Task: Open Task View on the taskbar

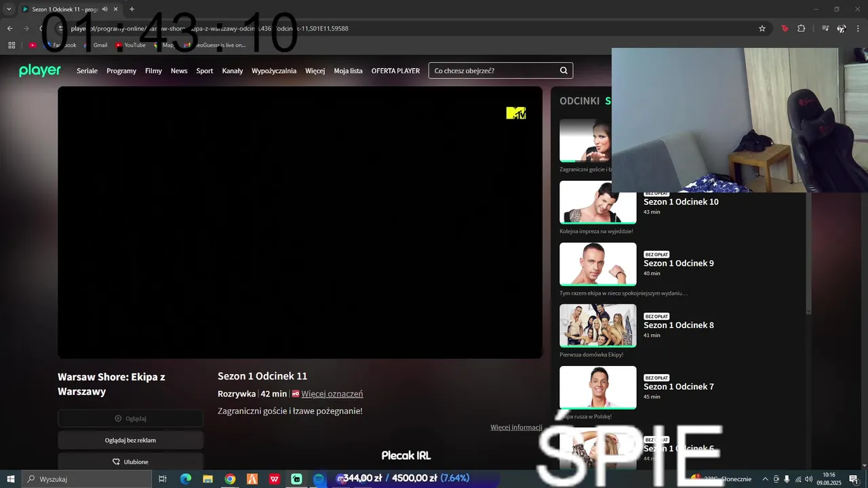Action: pos(163,479)
